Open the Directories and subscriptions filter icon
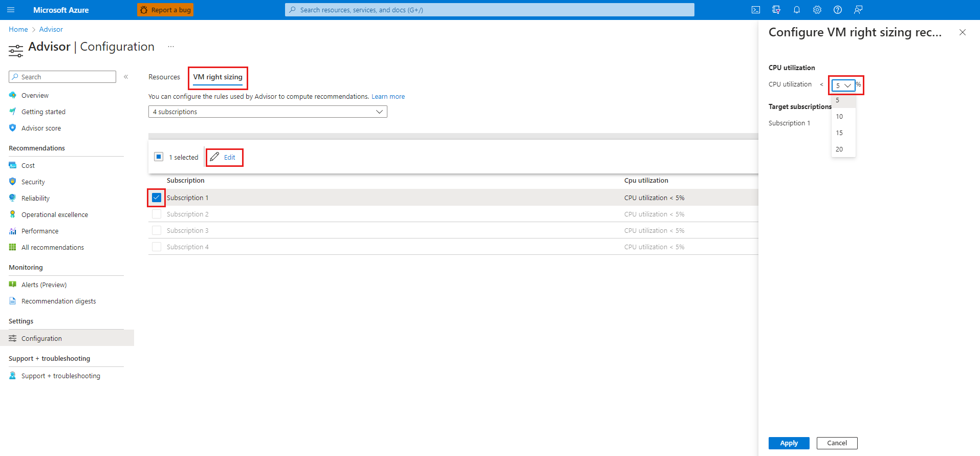 [x=776, y=10]
